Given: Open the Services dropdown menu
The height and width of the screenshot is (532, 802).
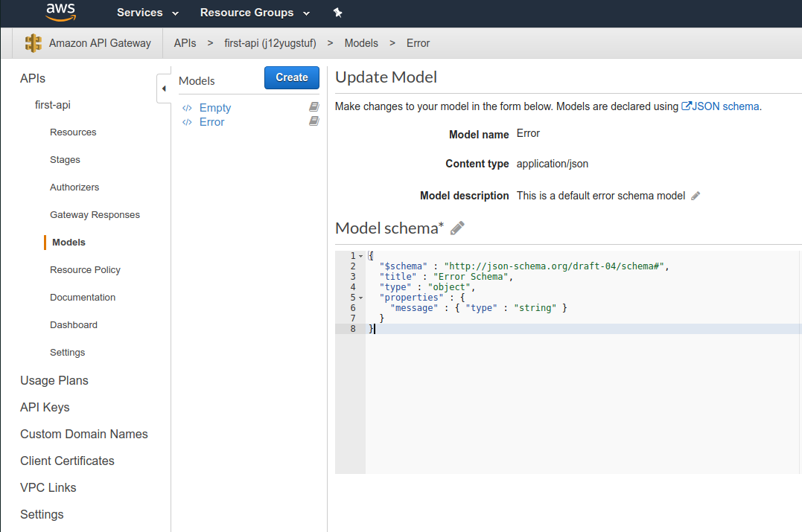Looking at the screenshot, I should coord(148,12).
